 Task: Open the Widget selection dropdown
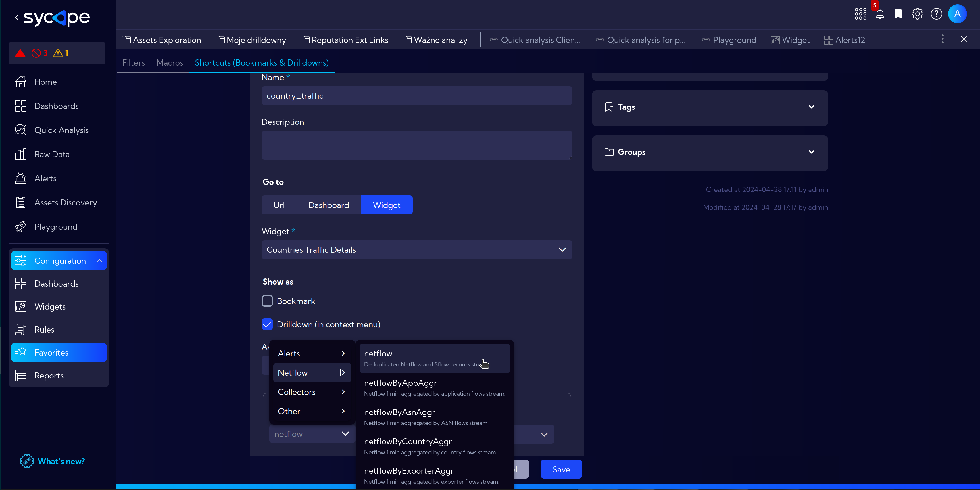[x=417, y=249]
